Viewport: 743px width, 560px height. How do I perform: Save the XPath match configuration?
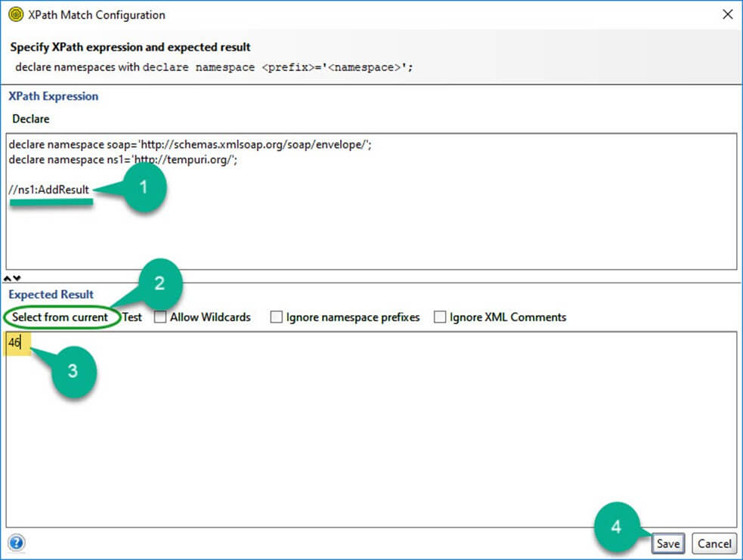click(x=667, y=543)
